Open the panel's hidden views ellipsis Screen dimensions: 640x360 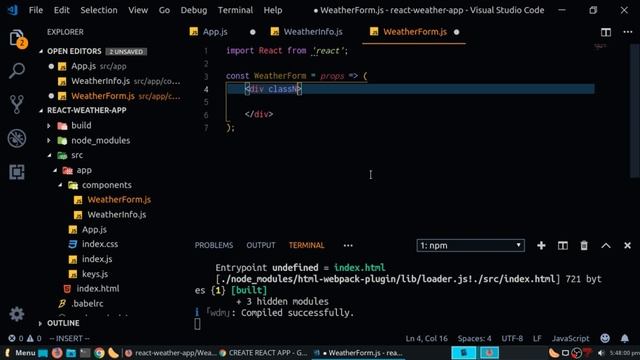pyautogui.click(x=348, y=245)
